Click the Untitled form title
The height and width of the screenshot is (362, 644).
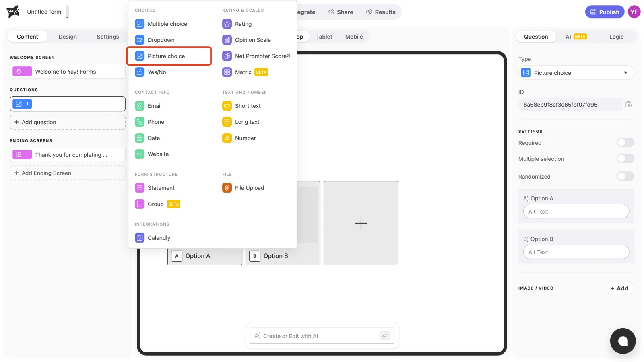coord(44,12)
